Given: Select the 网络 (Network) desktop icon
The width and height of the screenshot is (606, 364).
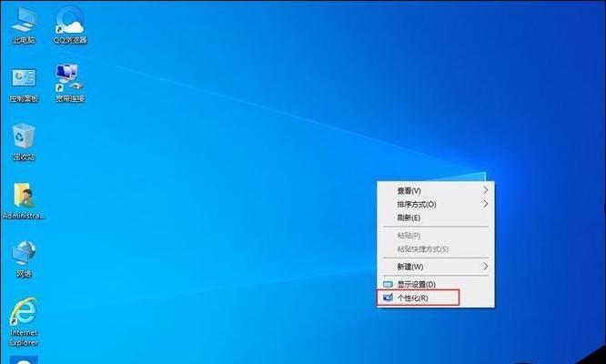Looking at the screenshot, I should coord(24,259).
